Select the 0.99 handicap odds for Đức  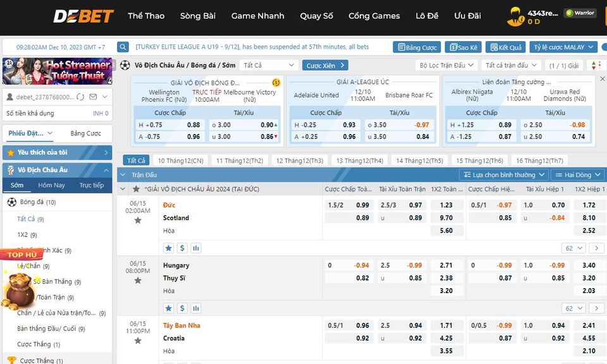(x=362, y=205)
